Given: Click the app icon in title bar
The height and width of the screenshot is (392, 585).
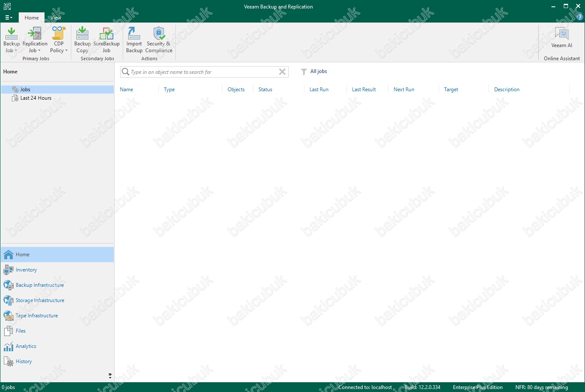Looking at the screenshot, I should (7, 6).
